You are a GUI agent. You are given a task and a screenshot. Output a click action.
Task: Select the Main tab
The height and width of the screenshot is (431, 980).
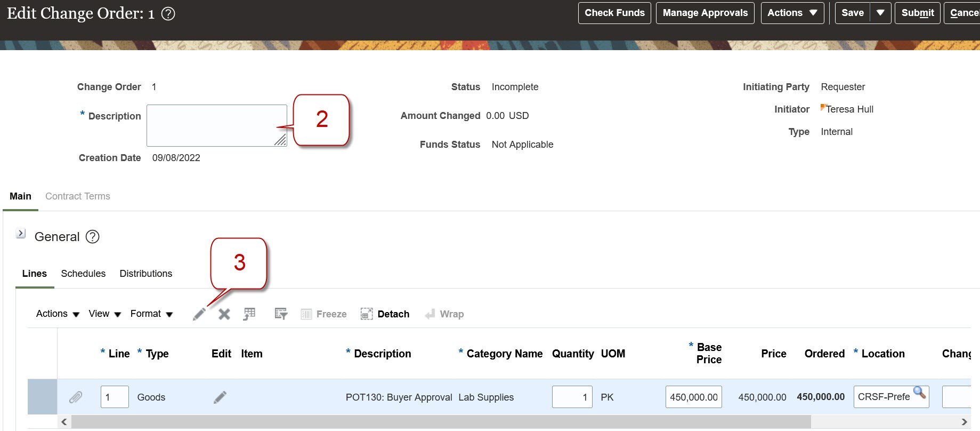[20, 196]
